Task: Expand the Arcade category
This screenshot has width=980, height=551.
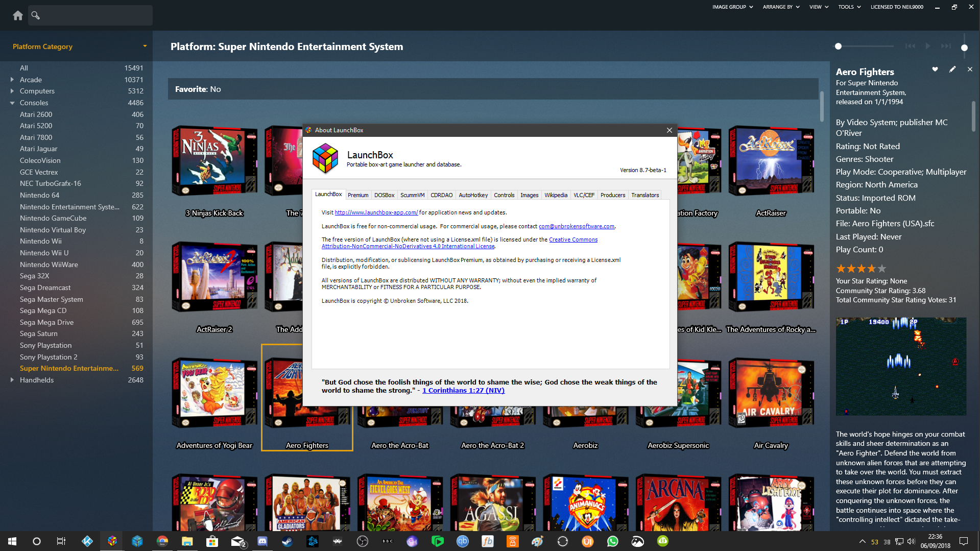Action: (x=12, y=80)
